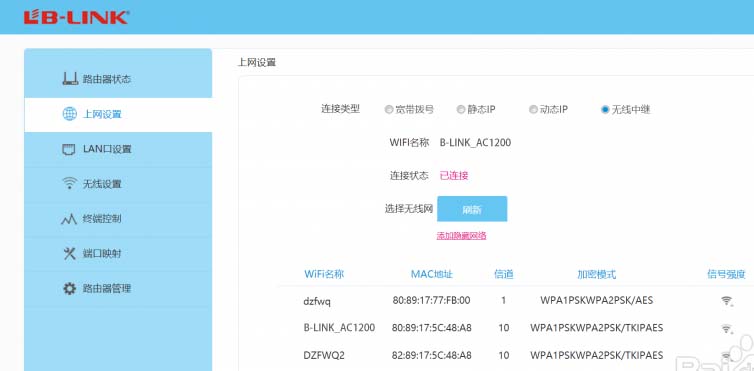Click the router status icon in sidebar
The image size is (754, 371).
click(x=70, y=79)
